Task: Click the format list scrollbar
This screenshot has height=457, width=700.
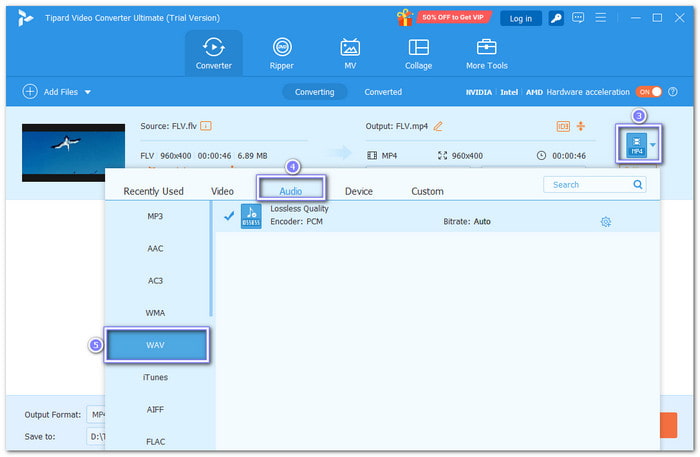Action: [211, 259]
